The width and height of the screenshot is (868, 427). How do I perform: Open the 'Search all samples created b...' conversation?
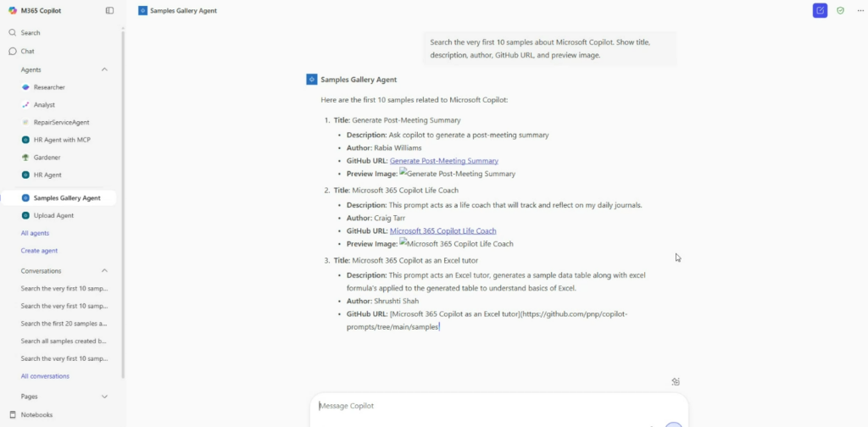[x=64, y=341]
